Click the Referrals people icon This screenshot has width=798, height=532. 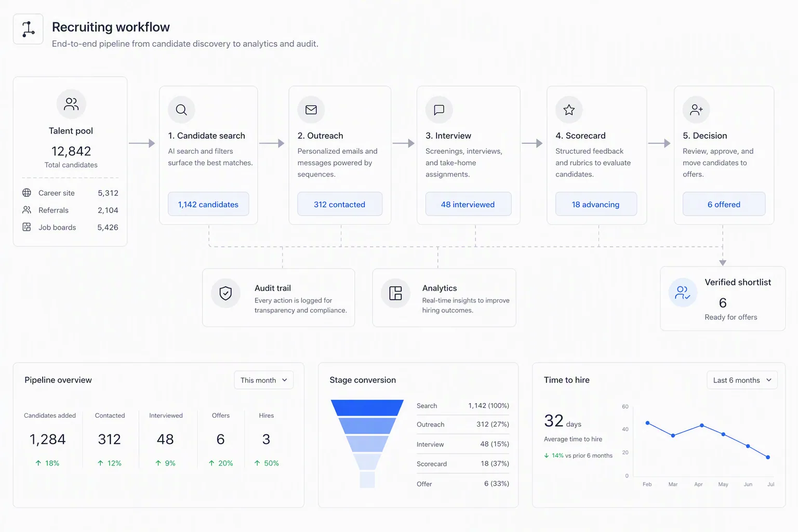(x=26, y=210)
